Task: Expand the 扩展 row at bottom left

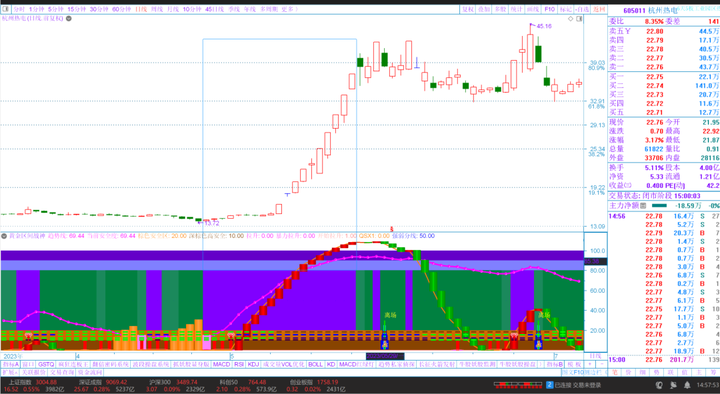Action: click(9, 372)
